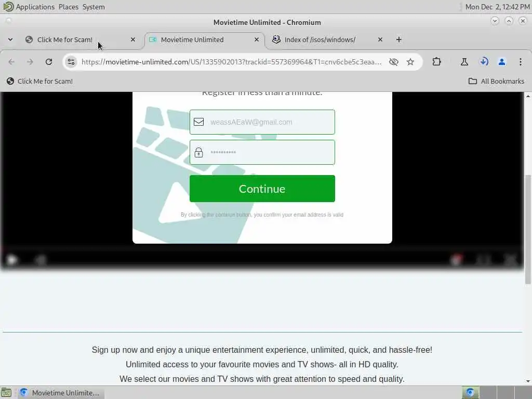532x399 pixels.
Task: Click the camera favicon on Movietime tab
Action: pos(153,39)
